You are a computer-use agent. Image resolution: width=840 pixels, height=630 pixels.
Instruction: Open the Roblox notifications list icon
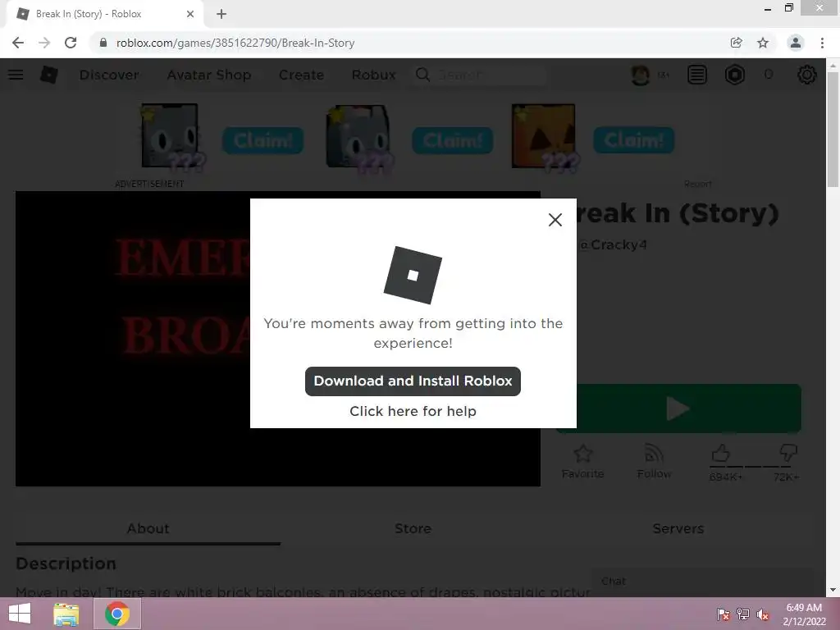697,75
